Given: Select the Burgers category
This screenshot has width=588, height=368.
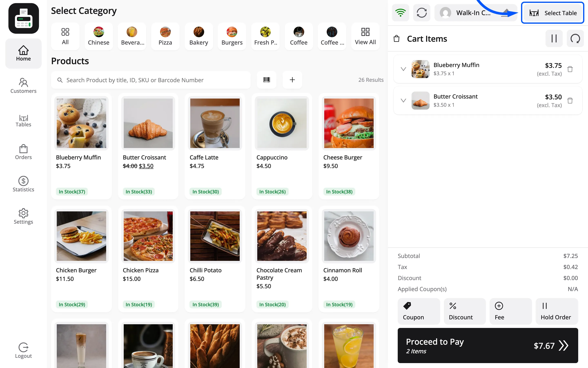Looking at the screenshot, I should click(232, 36).
